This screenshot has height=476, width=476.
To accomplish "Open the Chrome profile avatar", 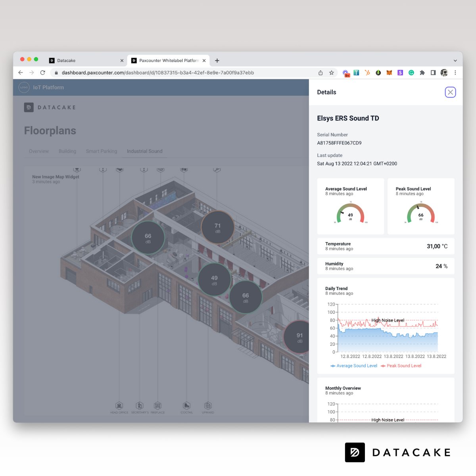I will 444,73.
